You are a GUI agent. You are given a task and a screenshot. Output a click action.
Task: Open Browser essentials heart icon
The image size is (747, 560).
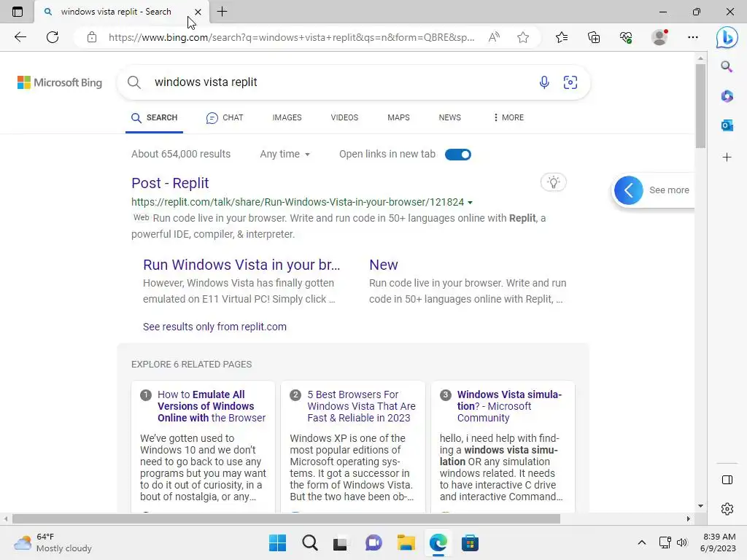coord(626,37)
